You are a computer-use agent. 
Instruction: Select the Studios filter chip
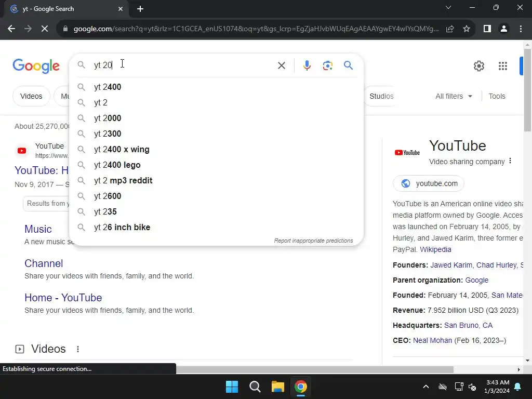[381, 96]
